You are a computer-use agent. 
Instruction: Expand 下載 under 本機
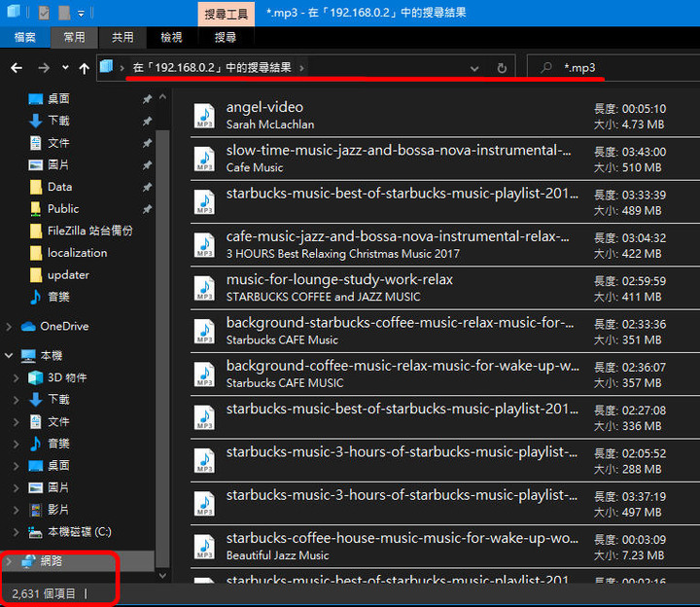pyautogui.click(x=17, y=399)
